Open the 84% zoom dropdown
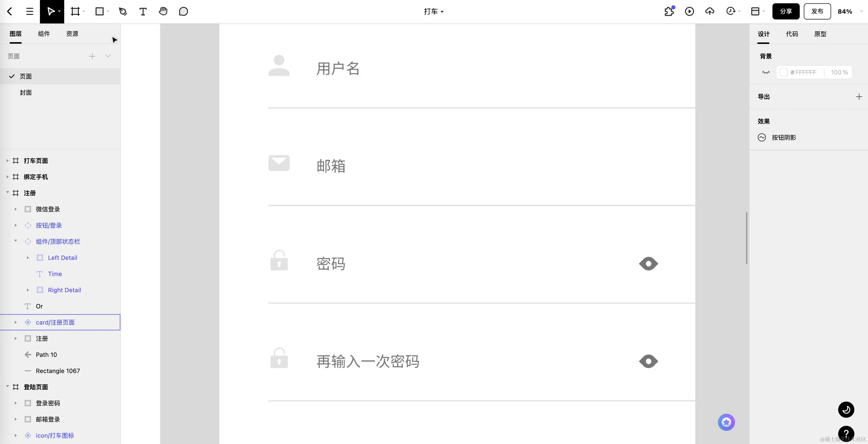The image size is (868, 444). pos(849,11)
